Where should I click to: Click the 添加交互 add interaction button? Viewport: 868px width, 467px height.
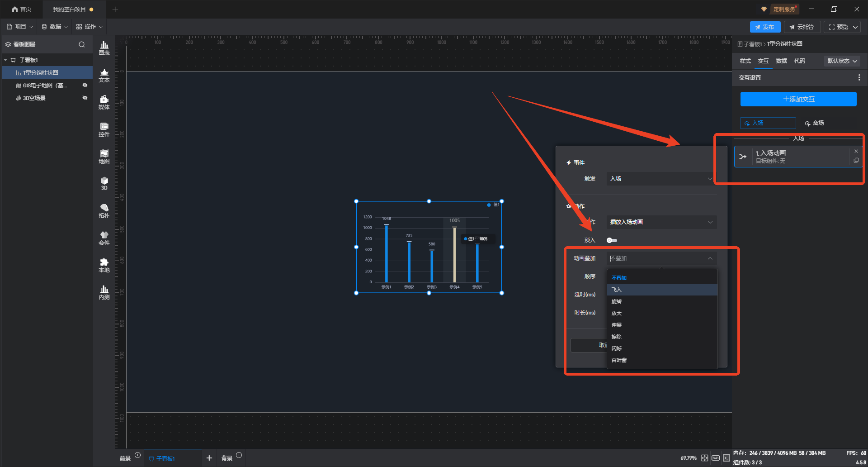tap(798, 99)
